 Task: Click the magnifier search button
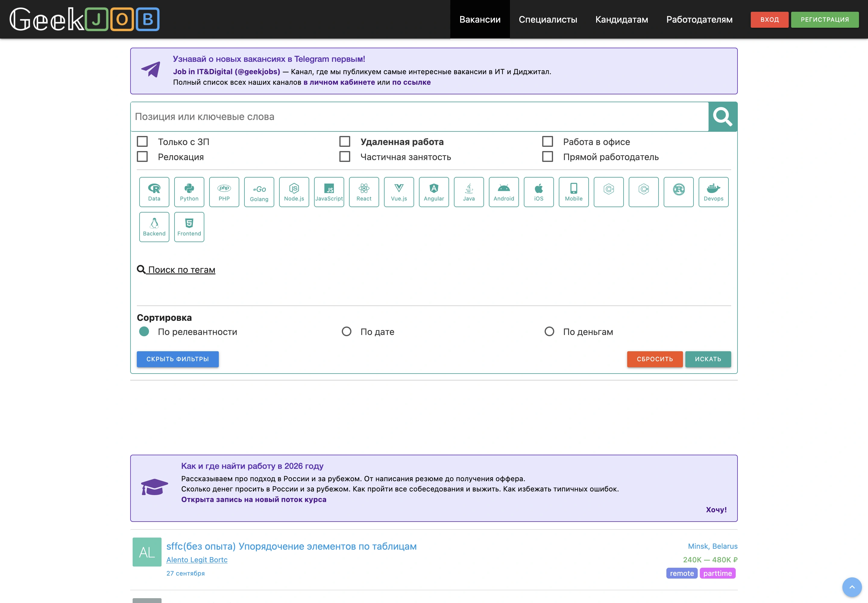(722, 117)
